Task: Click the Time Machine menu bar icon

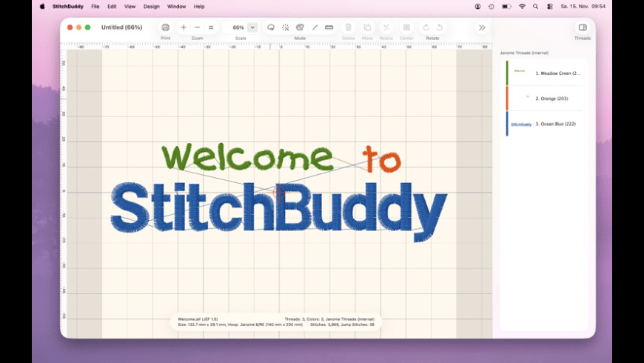Action: (x=492, y=7)
